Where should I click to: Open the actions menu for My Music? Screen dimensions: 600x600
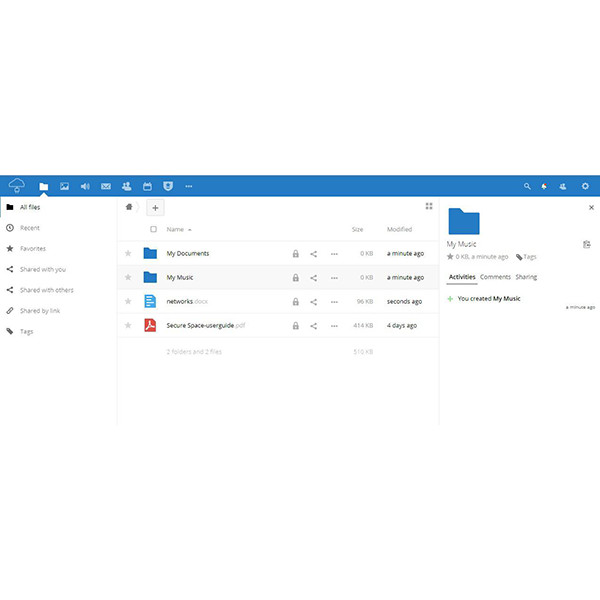pos(332,277)
